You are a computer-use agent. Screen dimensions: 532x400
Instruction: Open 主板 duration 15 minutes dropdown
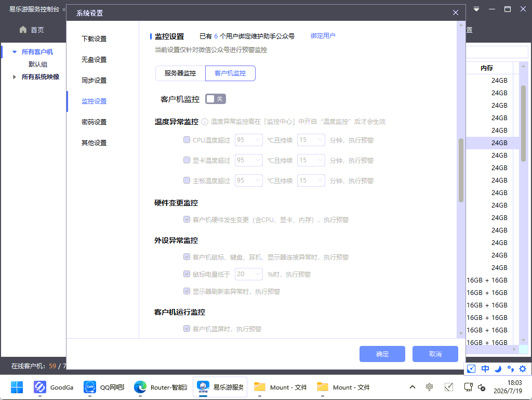(311, 180)
